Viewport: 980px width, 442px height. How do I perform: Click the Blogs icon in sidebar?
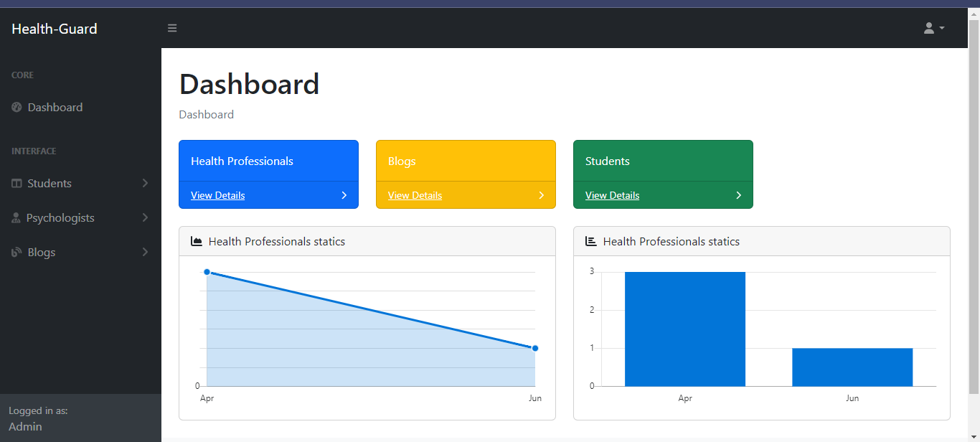(x=17, y=253)
